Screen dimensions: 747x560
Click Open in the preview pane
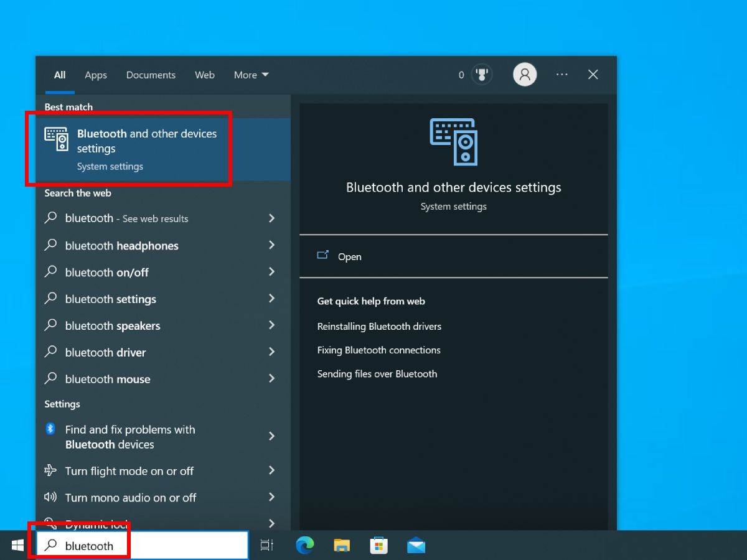349,256
